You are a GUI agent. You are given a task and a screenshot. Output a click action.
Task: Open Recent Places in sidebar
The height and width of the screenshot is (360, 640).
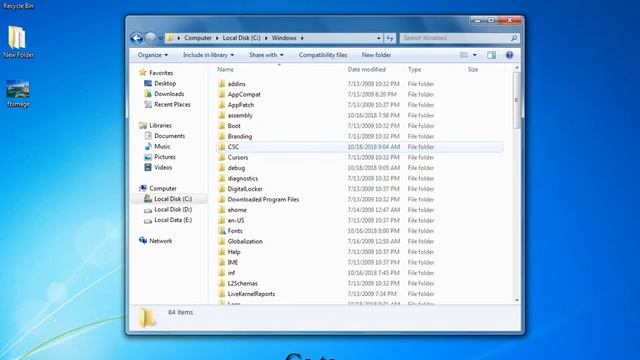(172, 104)
